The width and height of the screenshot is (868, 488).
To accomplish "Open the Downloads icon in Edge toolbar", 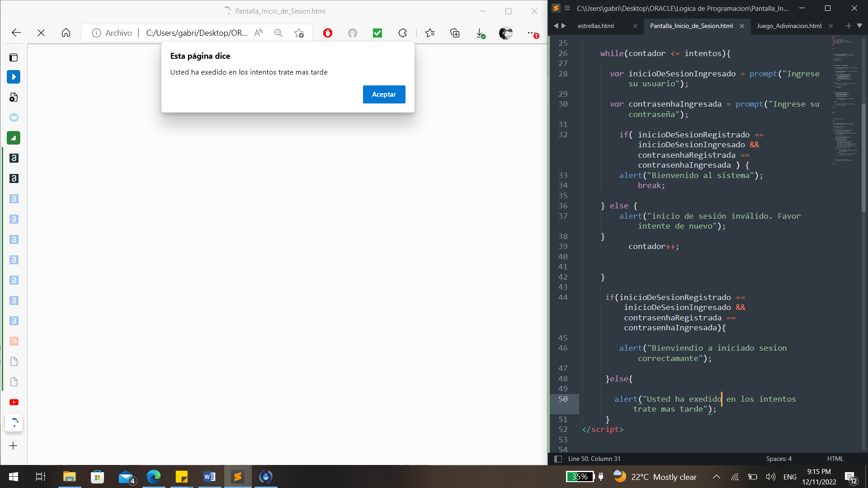I will 480,33.
